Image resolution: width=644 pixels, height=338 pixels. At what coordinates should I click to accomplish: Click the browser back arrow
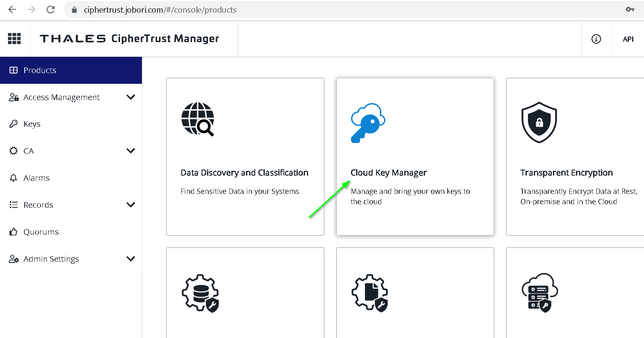tap(12, 10)
